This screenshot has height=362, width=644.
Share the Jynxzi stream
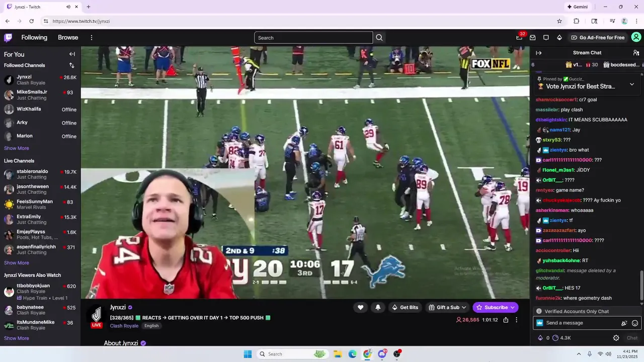(506, 320)
